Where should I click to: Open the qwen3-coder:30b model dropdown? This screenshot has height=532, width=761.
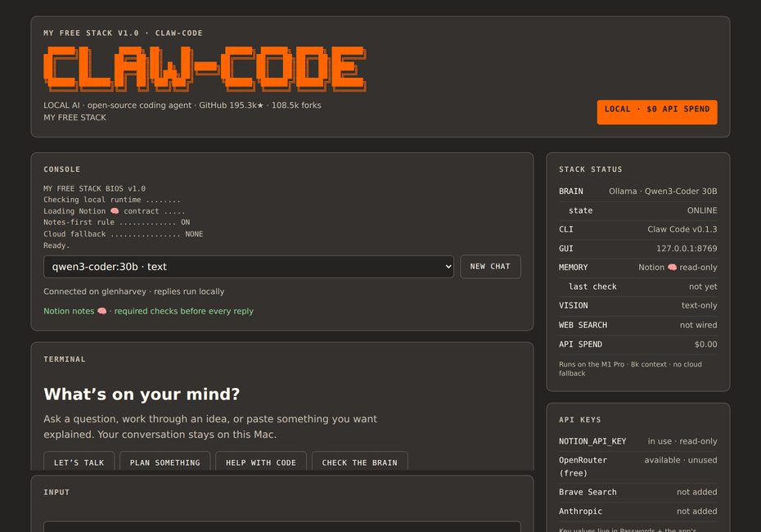click(249, 267)
